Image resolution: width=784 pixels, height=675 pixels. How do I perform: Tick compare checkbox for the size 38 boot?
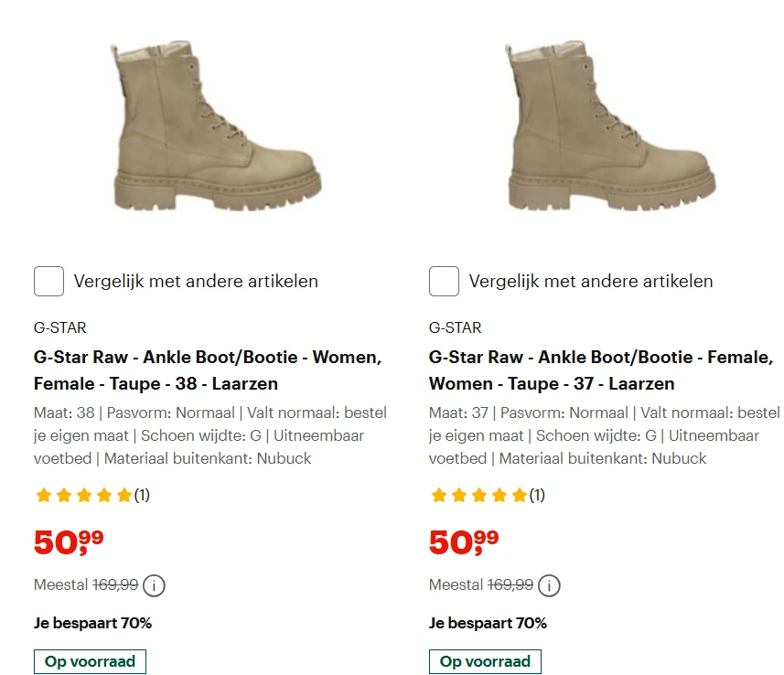pyautogui.click(x=49, y=282)
